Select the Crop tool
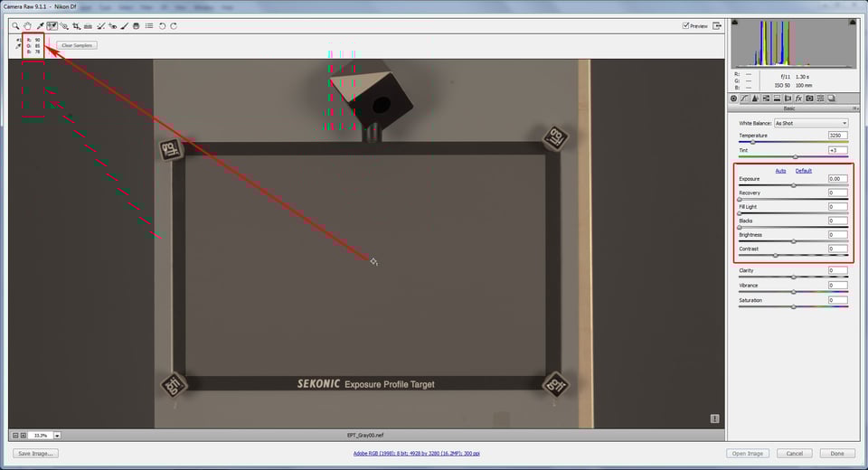868x470 pixels. [x=76, y=26]
